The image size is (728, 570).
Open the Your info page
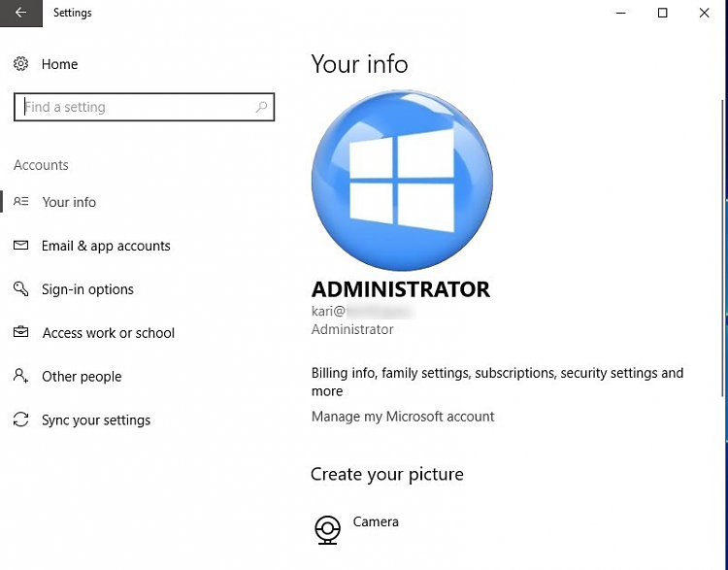click(69, 202)
